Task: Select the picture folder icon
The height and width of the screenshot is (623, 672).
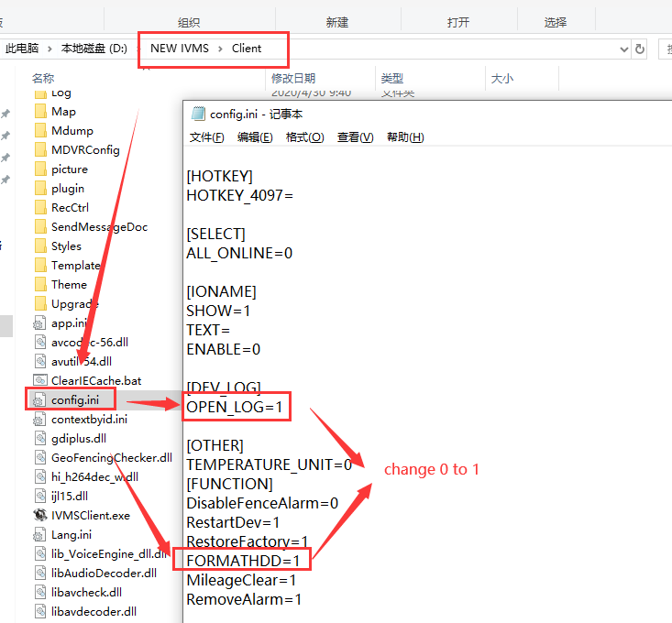Action: [x=40, y=169]
